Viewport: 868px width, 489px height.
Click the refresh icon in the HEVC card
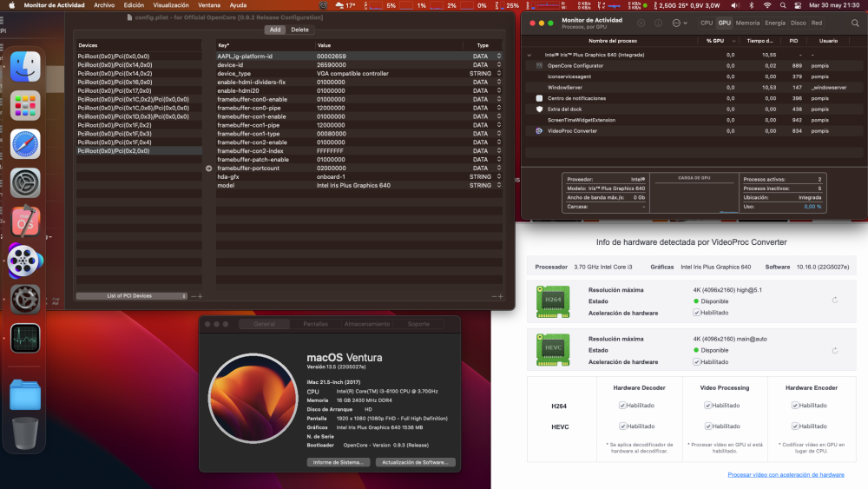[x=835, y=351]
